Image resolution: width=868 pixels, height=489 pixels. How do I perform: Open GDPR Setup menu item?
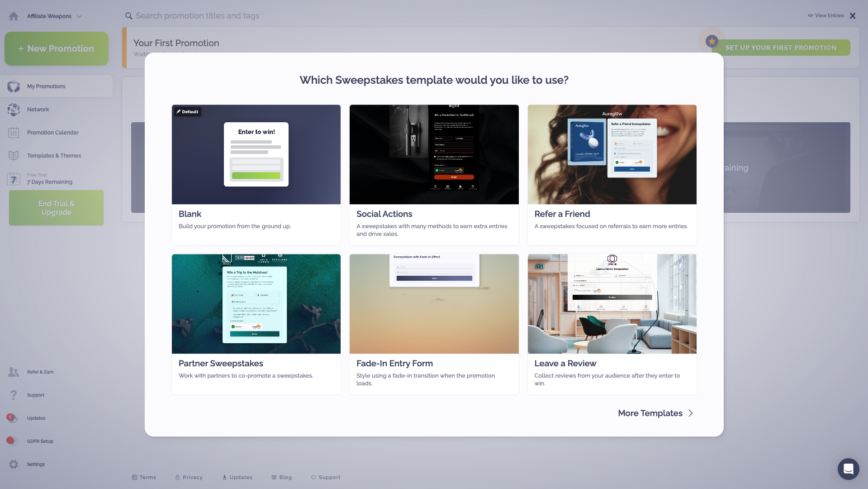point(40,441)
